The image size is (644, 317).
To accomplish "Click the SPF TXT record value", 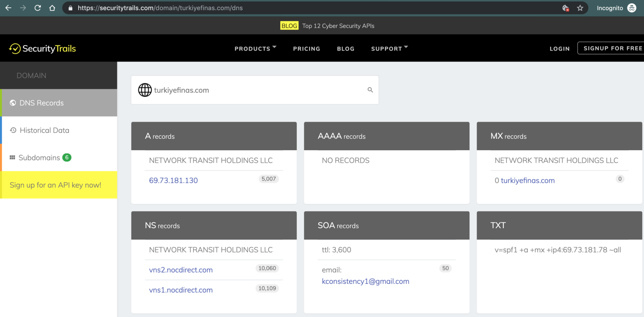I will 558,250.
